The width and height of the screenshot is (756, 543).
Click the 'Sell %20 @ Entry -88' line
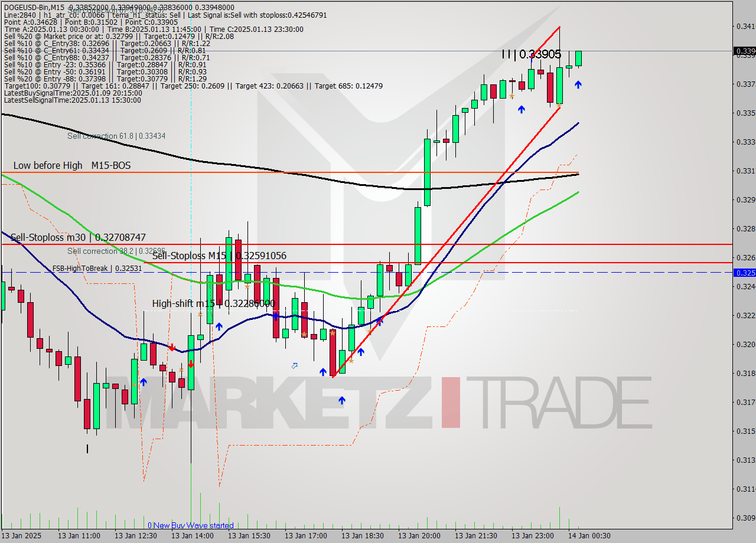pos(105,78)
